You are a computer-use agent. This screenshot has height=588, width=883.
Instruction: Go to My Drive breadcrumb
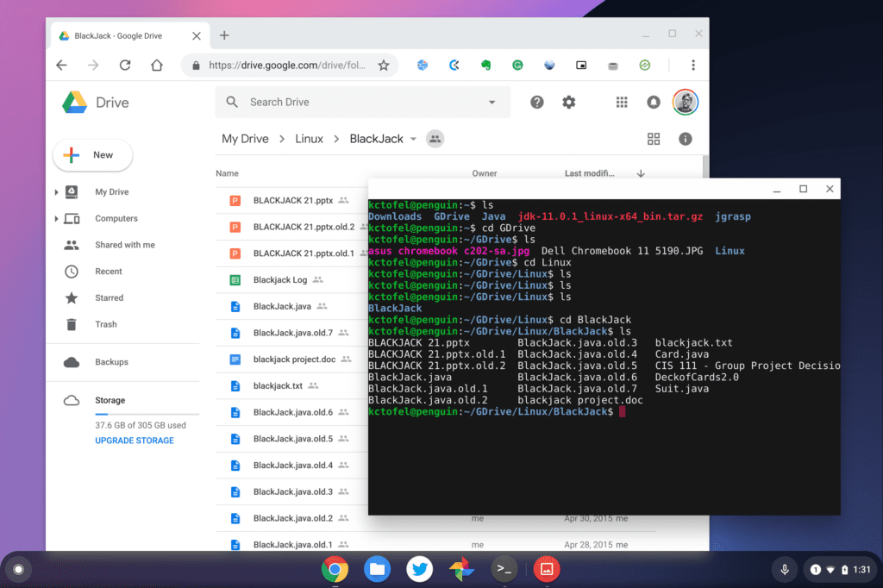245,139
